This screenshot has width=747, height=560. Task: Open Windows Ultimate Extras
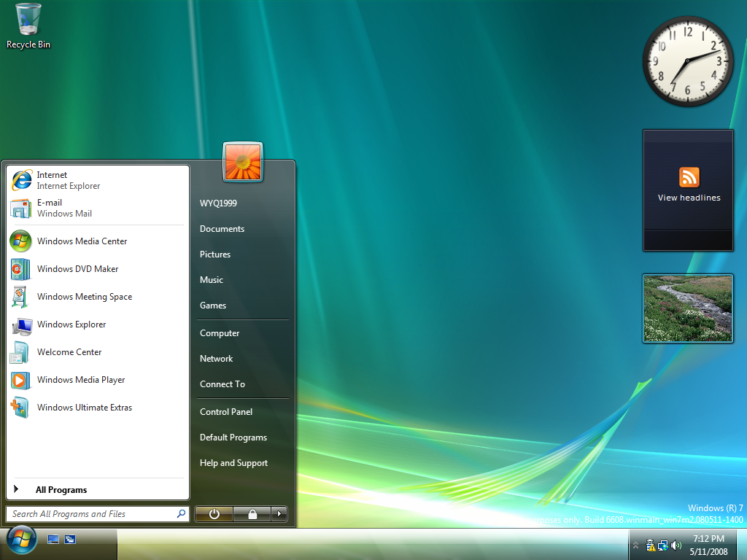pos(98,407)
